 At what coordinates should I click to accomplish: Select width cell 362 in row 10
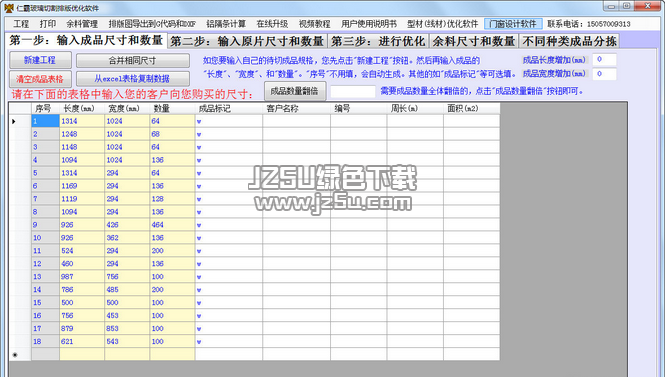click(x=127, y=238)
